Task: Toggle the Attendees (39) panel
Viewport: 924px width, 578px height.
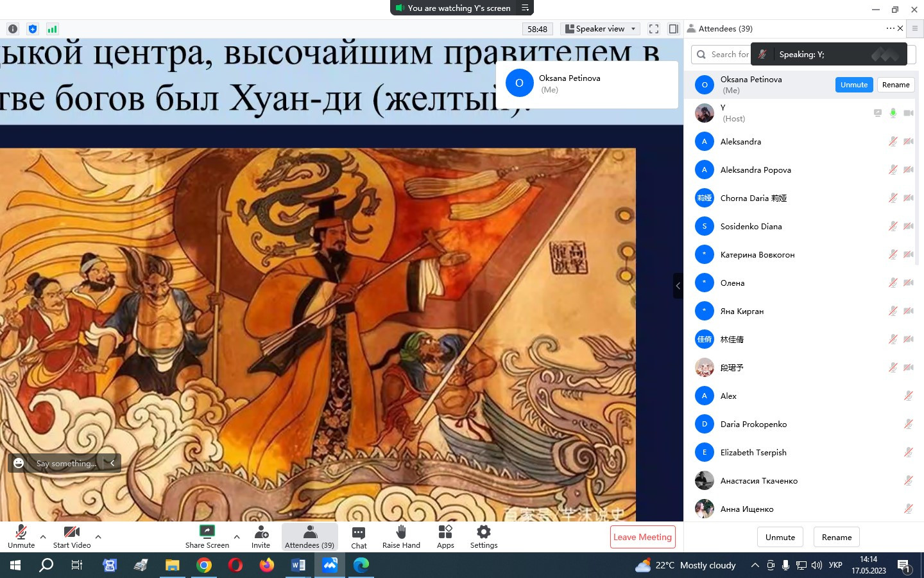Action: [x=310, y=536]
